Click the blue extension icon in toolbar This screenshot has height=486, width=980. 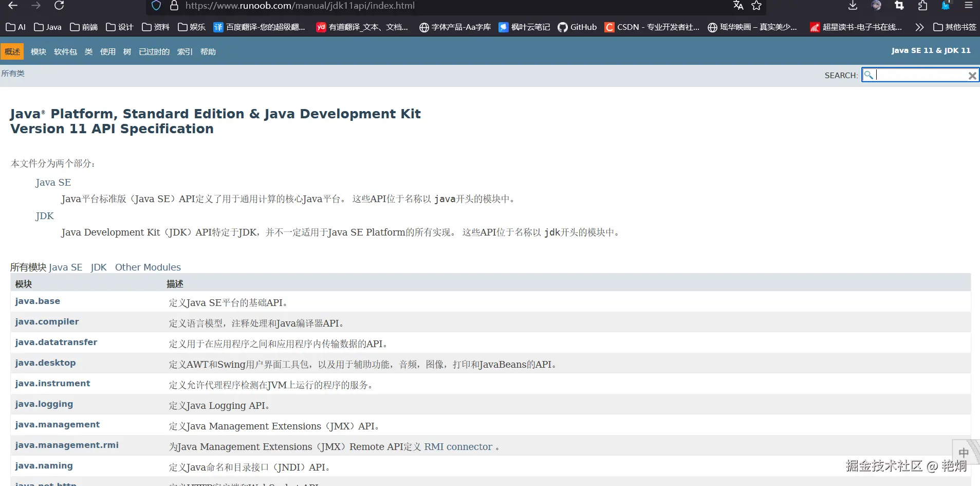coord(946,6)
